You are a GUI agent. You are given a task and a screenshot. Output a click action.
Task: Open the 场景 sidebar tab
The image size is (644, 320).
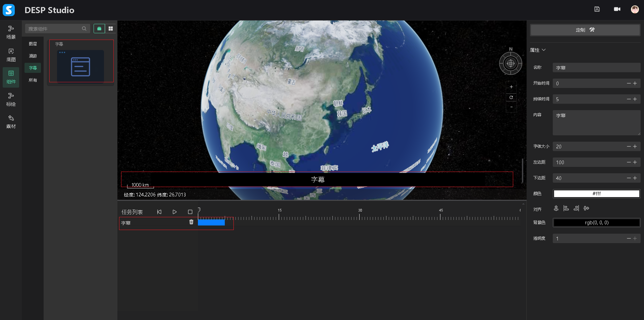click(x=11, y=32)
